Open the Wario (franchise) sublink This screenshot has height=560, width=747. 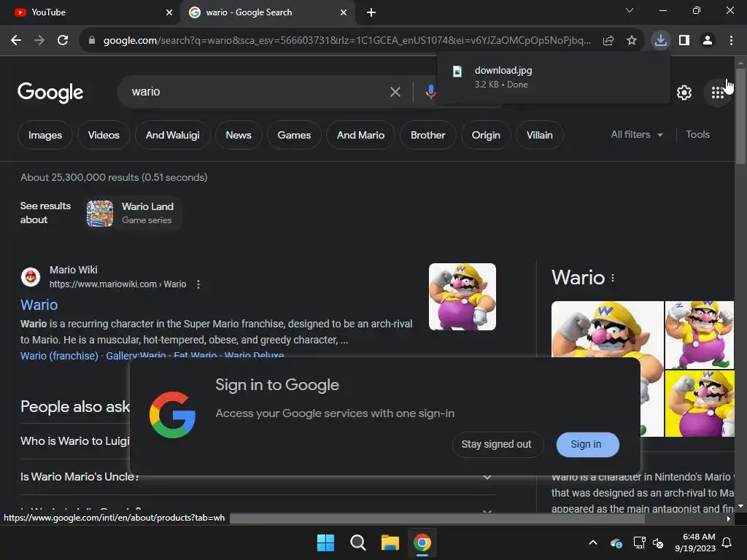pos(59,356)
